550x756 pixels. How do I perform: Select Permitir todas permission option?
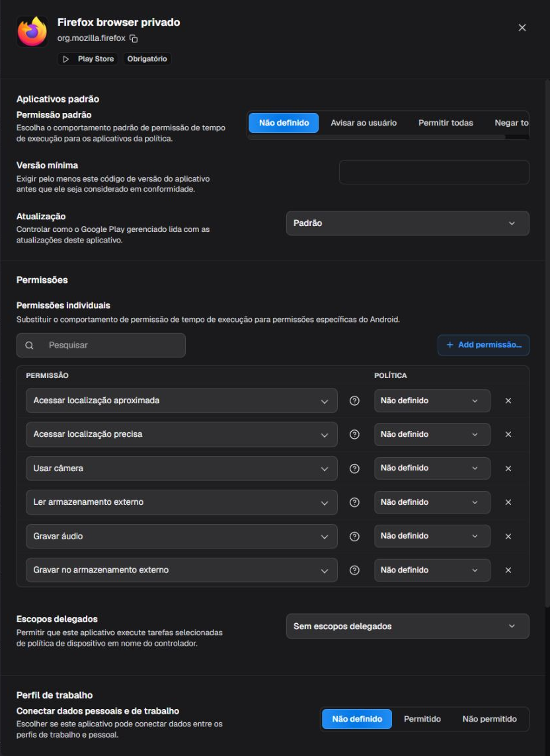(446, 123)
